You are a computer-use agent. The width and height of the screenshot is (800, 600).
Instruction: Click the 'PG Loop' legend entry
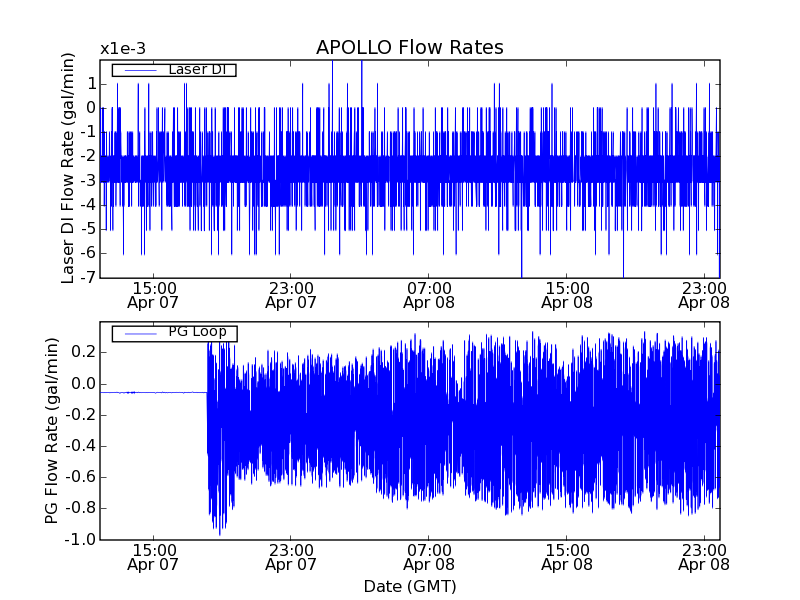coord(174,334)
